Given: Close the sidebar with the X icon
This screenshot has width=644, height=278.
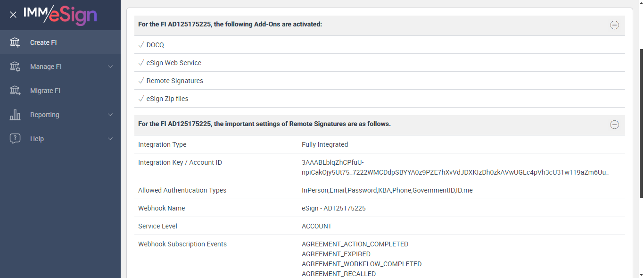Looking at the screenshot, I should click(13, 15).
